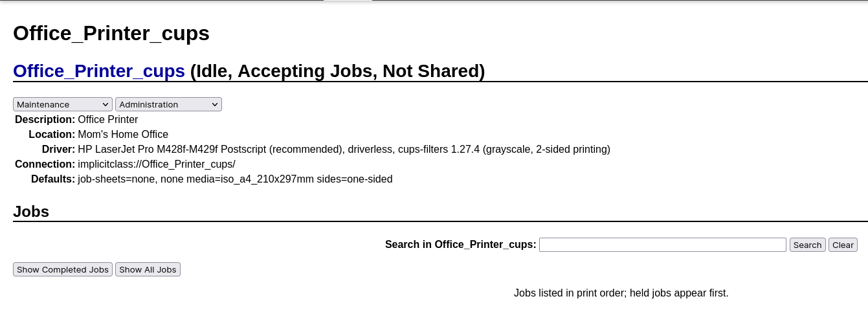The image size is (868, 314).
Task: Click the Office Printer description value
Action: point(107,120)
